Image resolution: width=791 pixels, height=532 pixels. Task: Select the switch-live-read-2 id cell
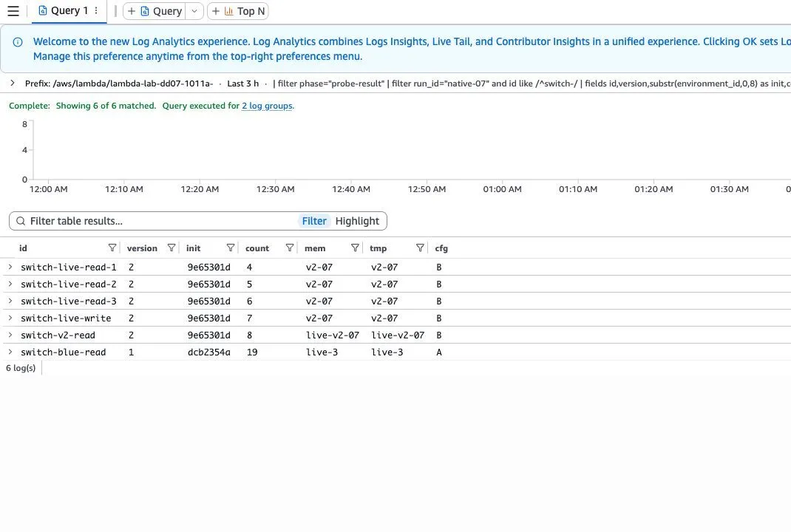[69, 284]
